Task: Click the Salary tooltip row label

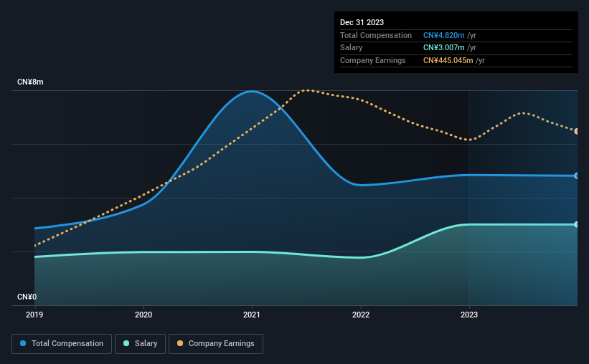Action: tap(352, 48)
